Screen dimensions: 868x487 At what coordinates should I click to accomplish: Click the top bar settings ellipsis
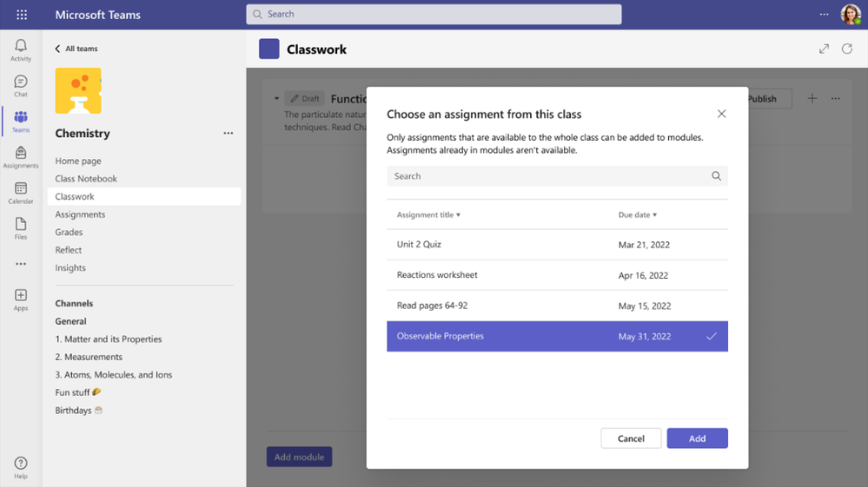pos(824,15)
